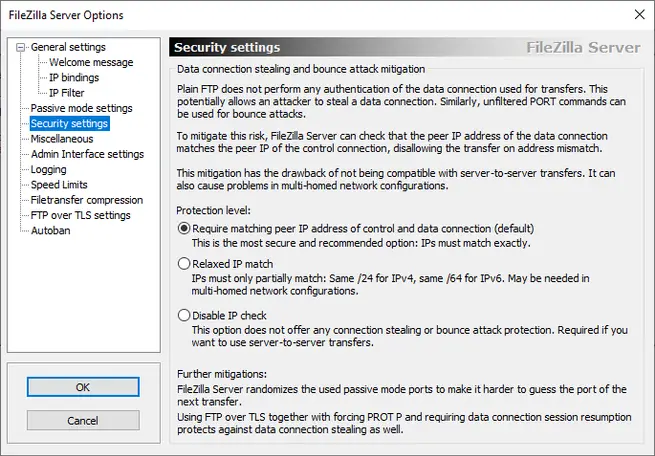The height and width of the screenshot is (456, 655).
Task: Show the Logging options page
Action: click(49, 170)
